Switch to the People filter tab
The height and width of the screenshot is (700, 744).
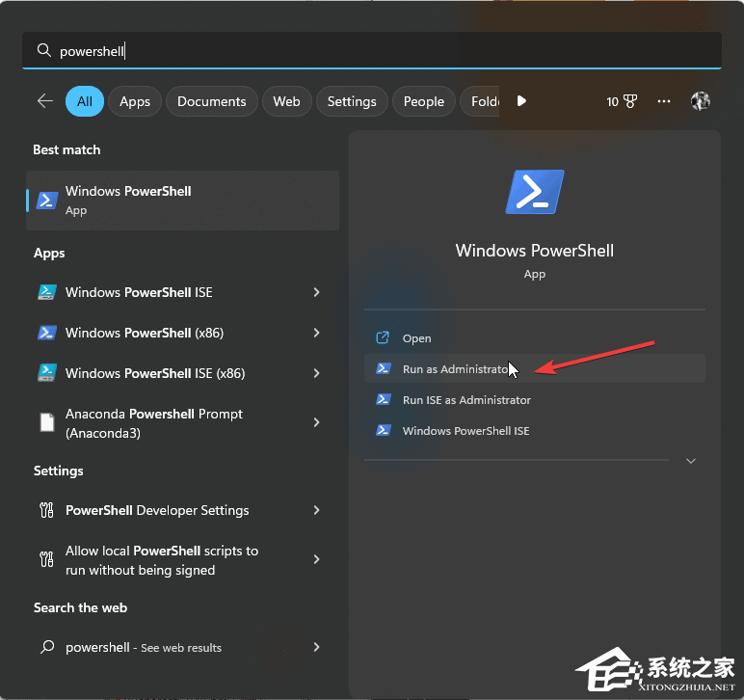(x=424, y=101)
